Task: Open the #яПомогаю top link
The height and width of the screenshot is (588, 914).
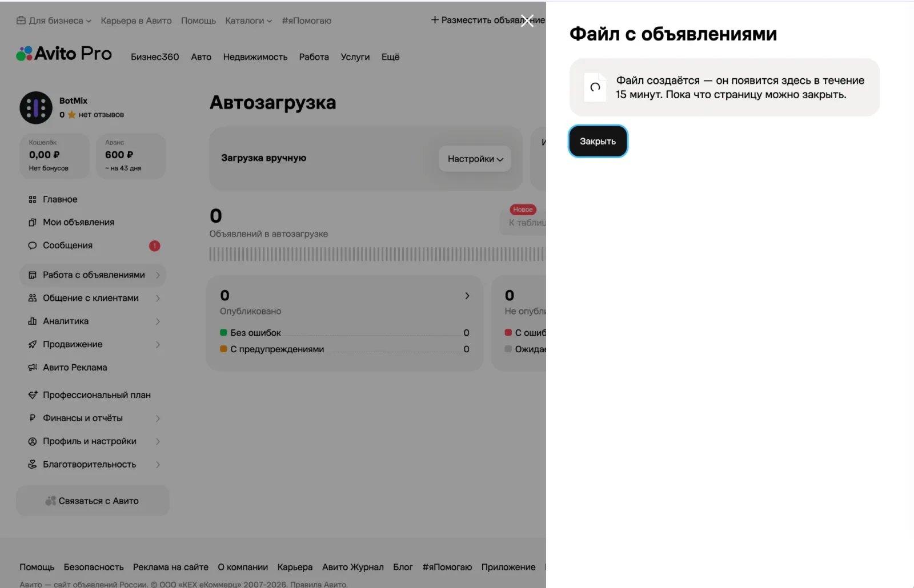Action: (x=306, y=21)
